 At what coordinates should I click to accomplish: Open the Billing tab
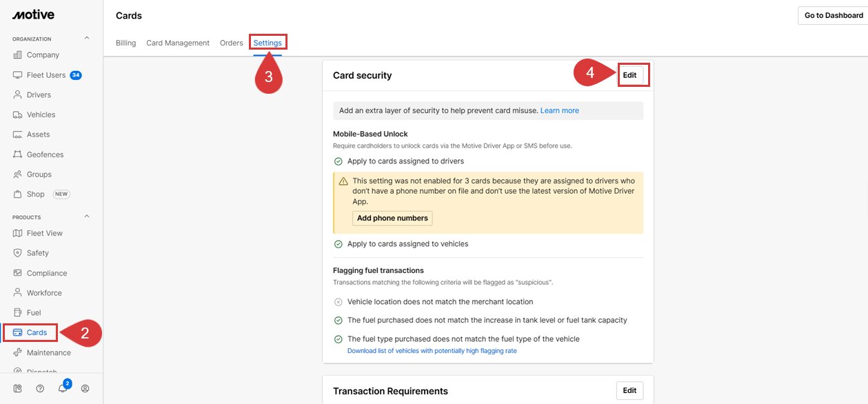(x=125, y=43)
